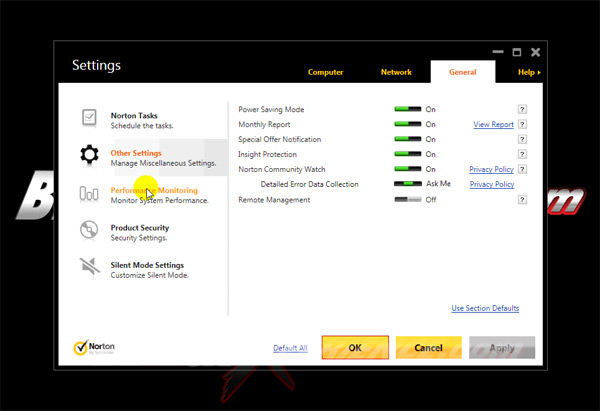Toggle Special Offer Notification switch
Screen dimensions: 600x411
pos(408,139)
